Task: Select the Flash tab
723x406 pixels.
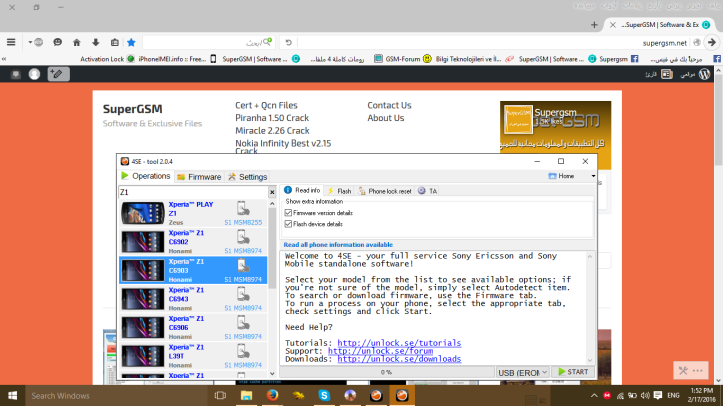Action: click(x=339, y=191)
